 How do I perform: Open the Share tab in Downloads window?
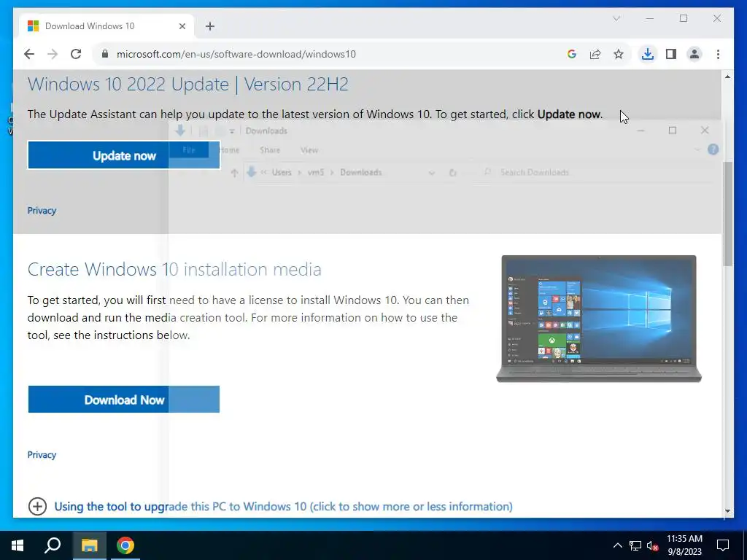pos(270,150)
